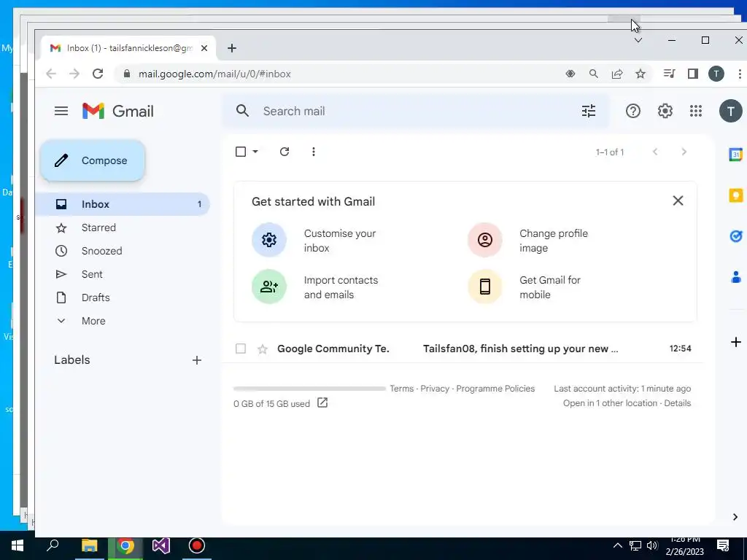Screen dimensions: 747x560
Task: Open Google Calendar side panel icon
Action: click(735, 155)
